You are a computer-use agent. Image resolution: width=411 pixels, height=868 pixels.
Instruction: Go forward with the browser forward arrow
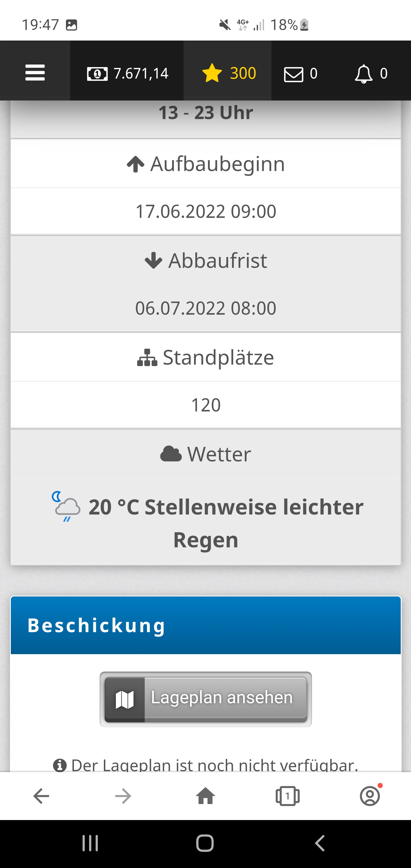[x=123, y=796]
